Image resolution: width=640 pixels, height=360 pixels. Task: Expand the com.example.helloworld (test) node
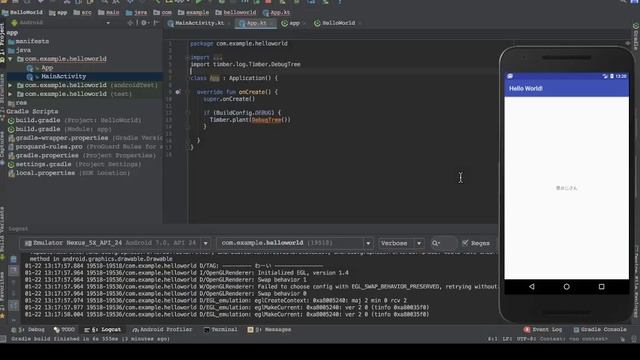[x=11, y=94]
